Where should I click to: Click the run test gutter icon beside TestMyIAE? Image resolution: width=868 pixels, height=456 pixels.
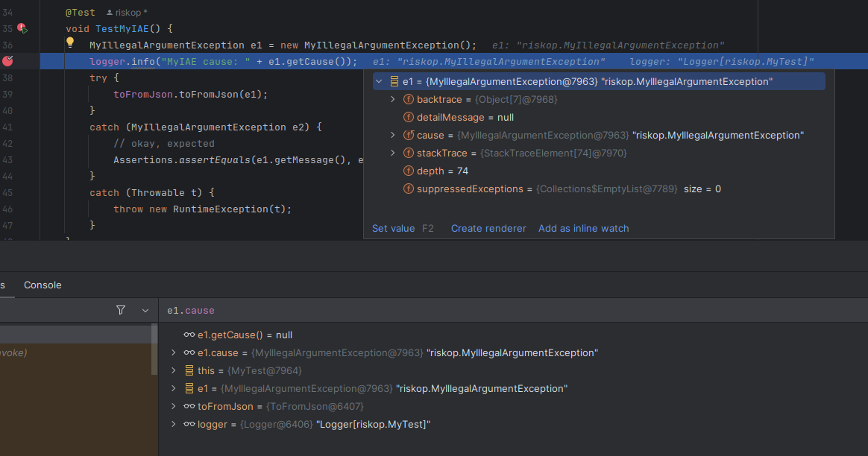(x=22, y=28)
